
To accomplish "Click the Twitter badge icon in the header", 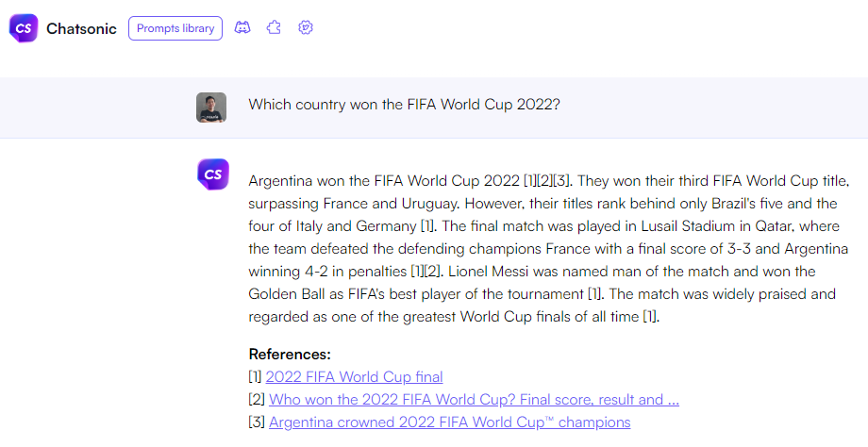I will pos(306,27).
